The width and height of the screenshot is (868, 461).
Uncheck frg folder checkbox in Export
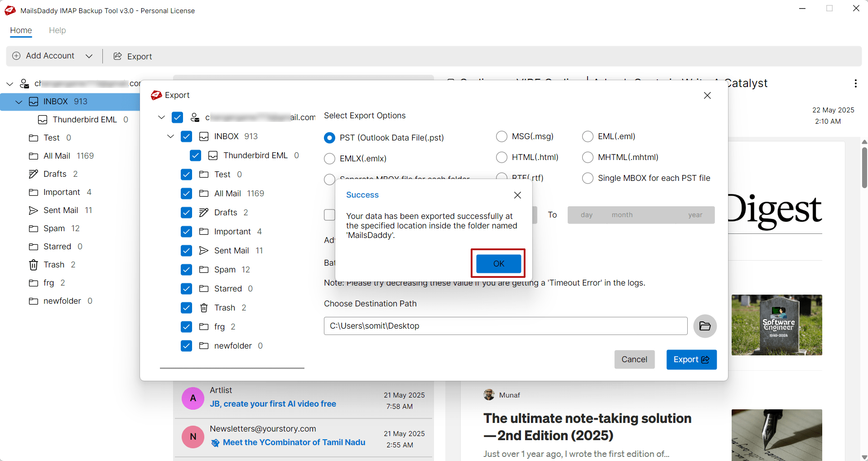(x=186, y=327)
